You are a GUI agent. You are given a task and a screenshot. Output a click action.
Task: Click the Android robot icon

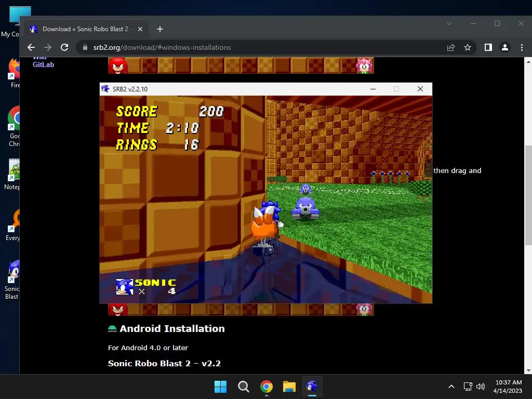[112, 328]
